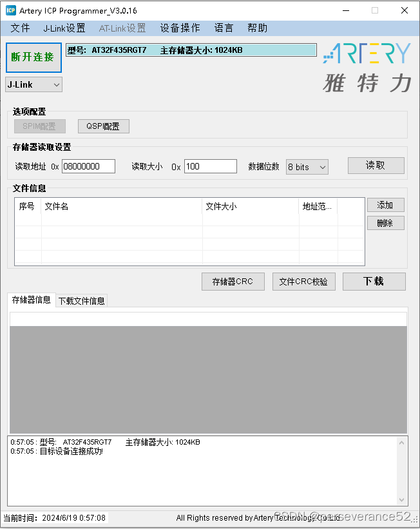420x529 pixels.
Task: Click the SPIM配置 button
Action: pos(39,126)
